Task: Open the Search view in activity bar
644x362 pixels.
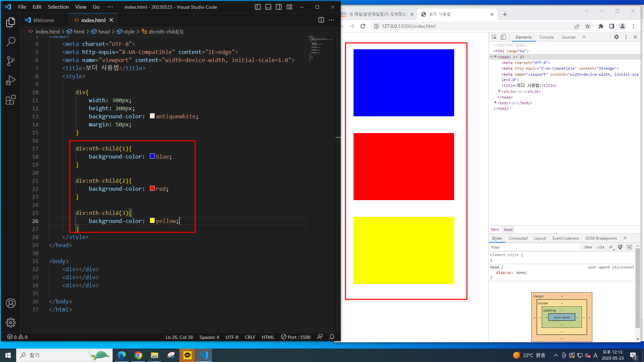Action: tap(10, 42)
